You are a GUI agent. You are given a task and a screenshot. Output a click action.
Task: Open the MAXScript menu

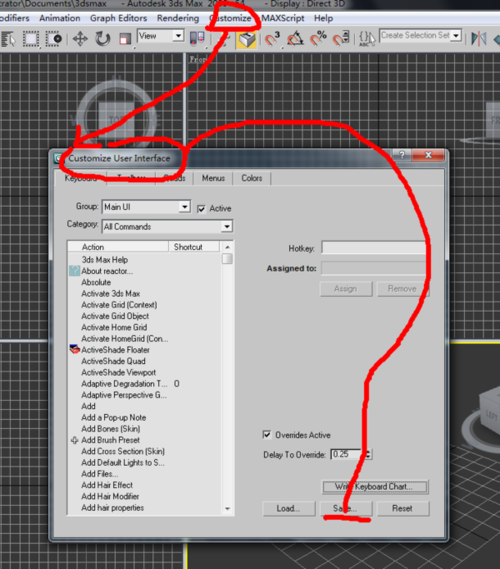click(283, 18)
